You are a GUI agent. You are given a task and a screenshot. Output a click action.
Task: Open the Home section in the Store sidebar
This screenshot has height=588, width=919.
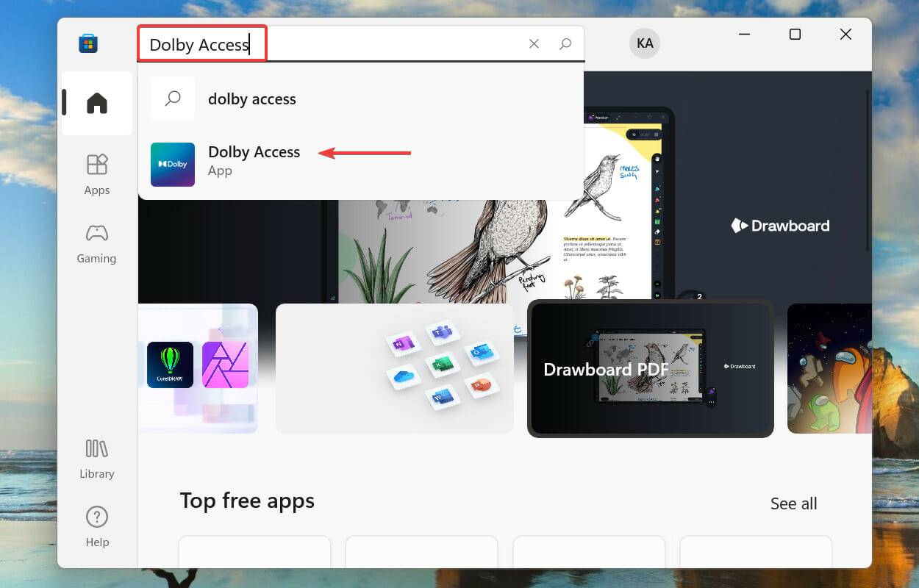pyautogui.click(x=96, y=103)
